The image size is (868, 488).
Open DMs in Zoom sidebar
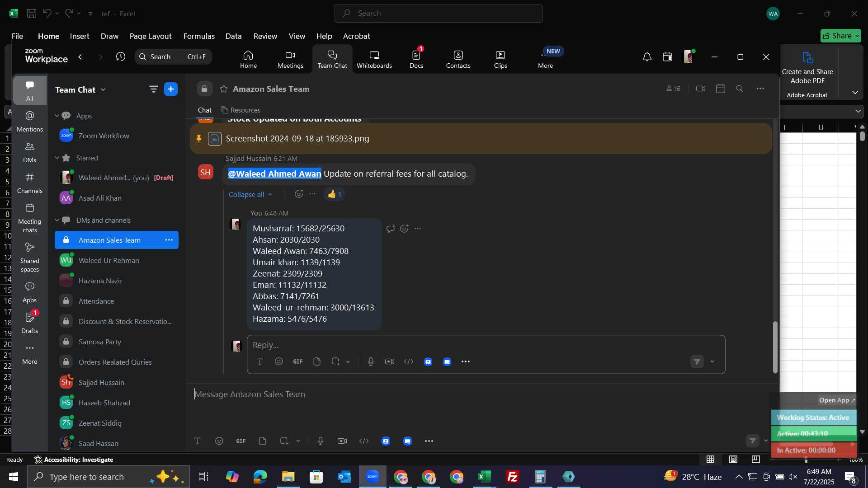coord(30,153)
